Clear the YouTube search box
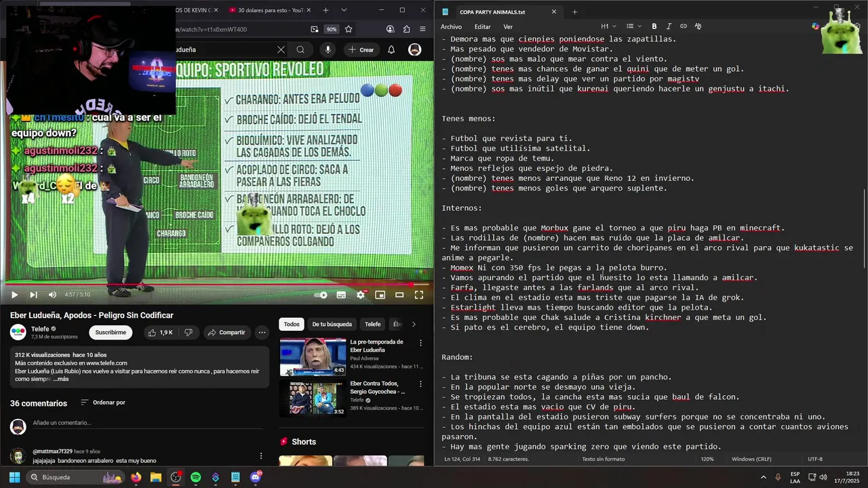This screenshot has height=488, width=868. coord(281,49)
